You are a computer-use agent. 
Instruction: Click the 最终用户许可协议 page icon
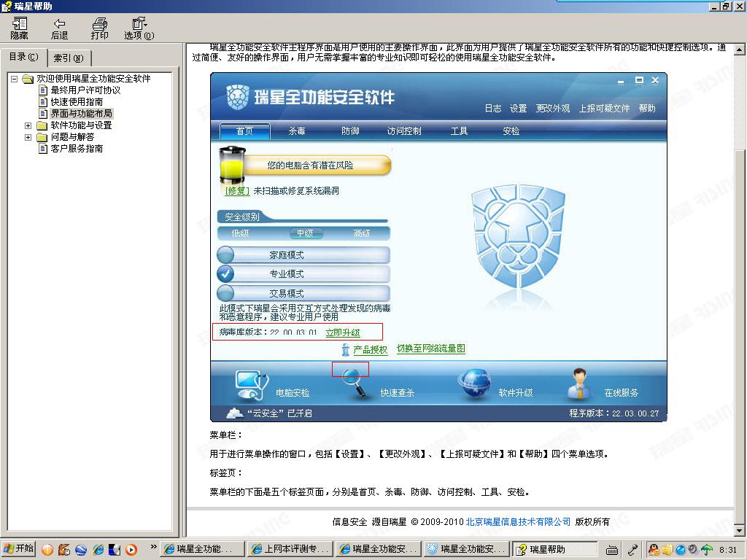(x=43, y=90)
